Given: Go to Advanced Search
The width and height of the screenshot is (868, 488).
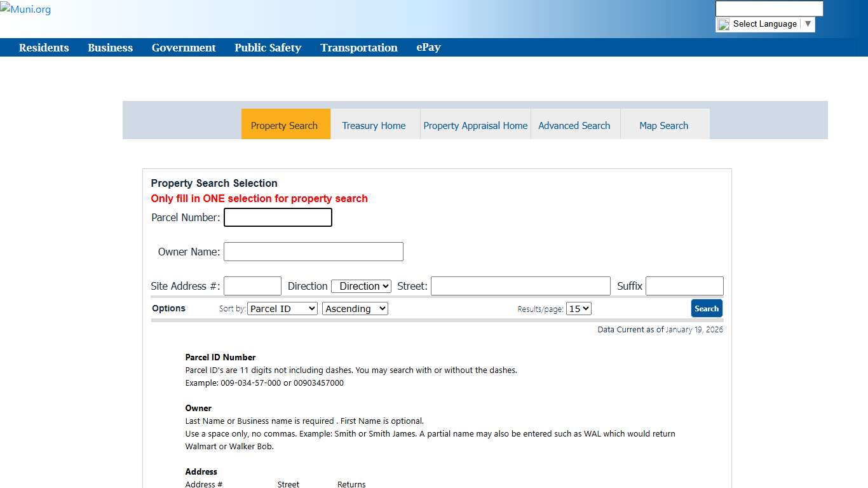Looking at the screenshot, I should [x=574, y=125].
